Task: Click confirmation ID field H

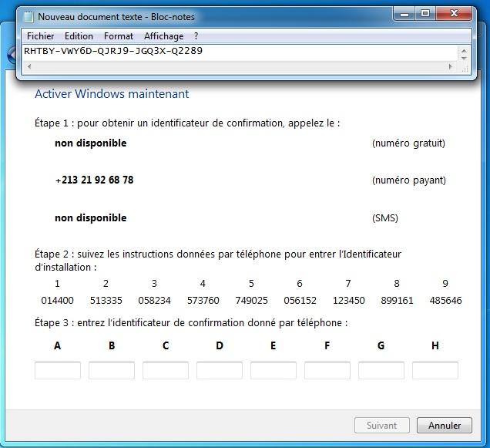Action: [435, 370]
